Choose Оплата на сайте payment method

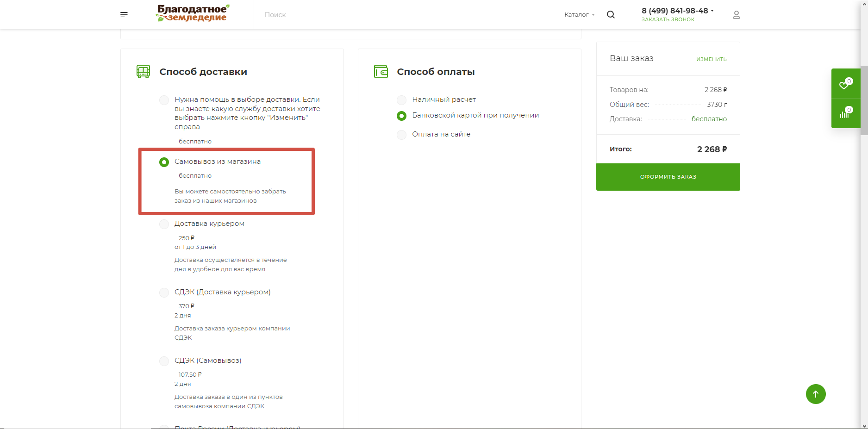[x=402, y=135]
